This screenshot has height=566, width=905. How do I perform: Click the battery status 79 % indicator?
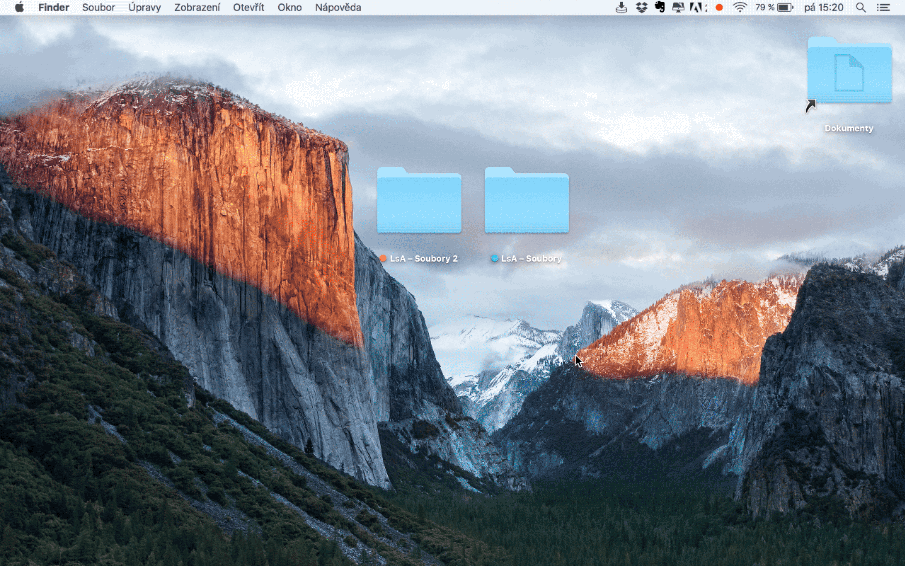[775, 8]
